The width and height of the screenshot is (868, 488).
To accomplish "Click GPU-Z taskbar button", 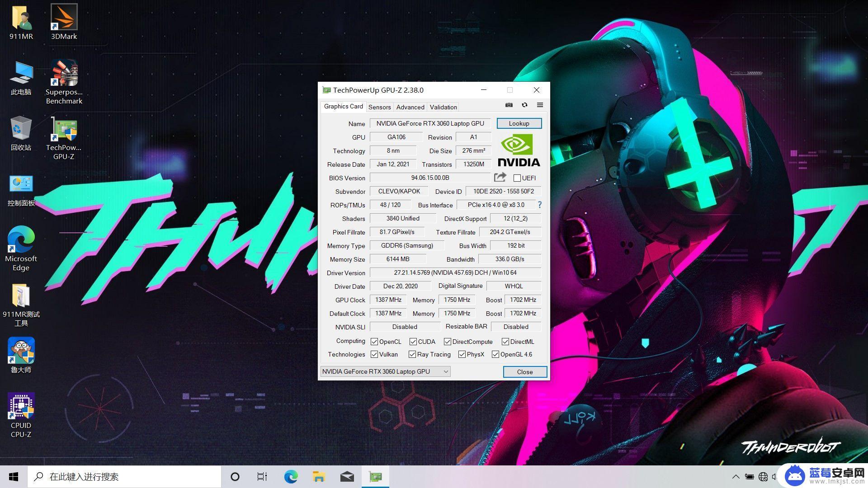I will pos(375,477).
